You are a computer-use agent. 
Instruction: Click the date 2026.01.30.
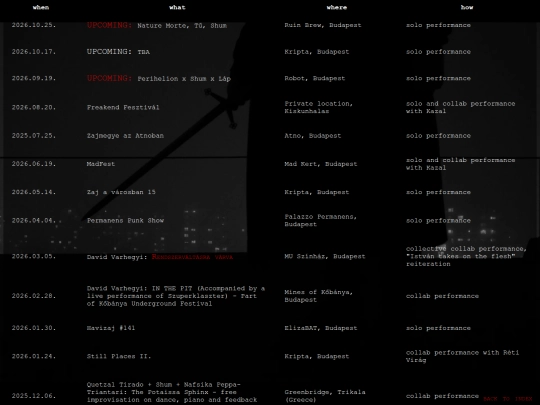(x=34, y=328)
